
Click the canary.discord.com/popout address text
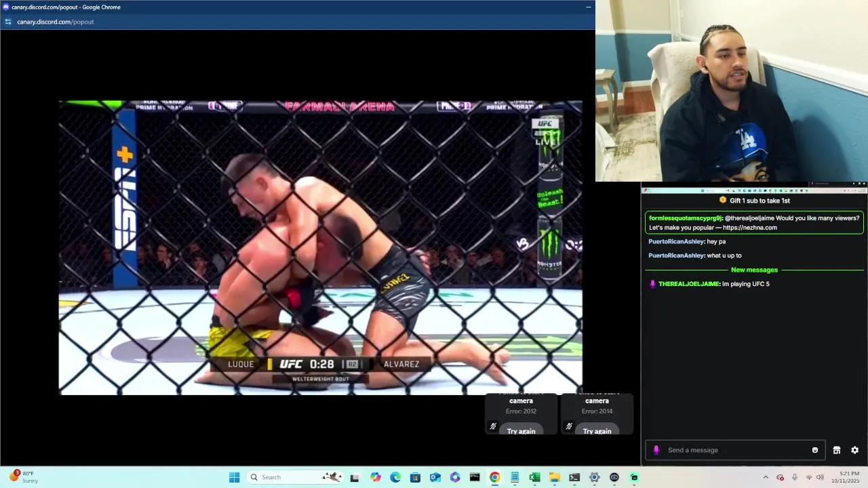(x=56, y=22)
